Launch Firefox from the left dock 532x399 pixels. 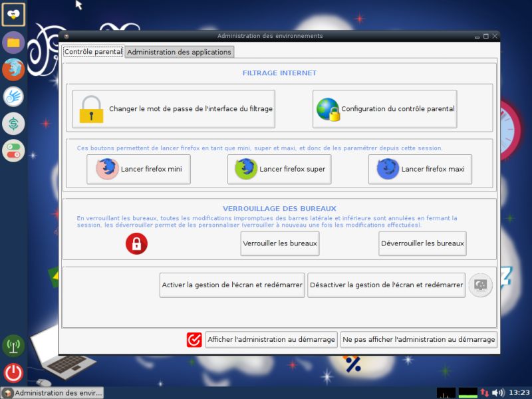pyautogui.click(x=13, y=70)
